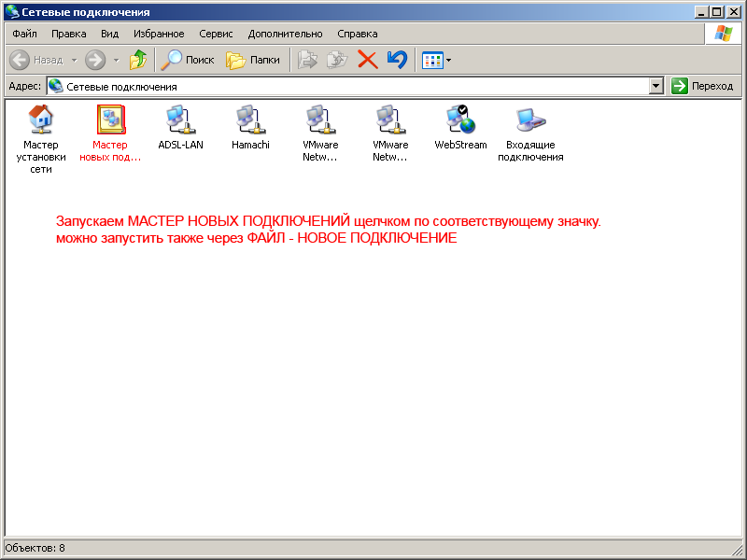Toggle the Папки folders pane
Image resolution: width=747 pixels, height=560 pixels.
point(253,60)
